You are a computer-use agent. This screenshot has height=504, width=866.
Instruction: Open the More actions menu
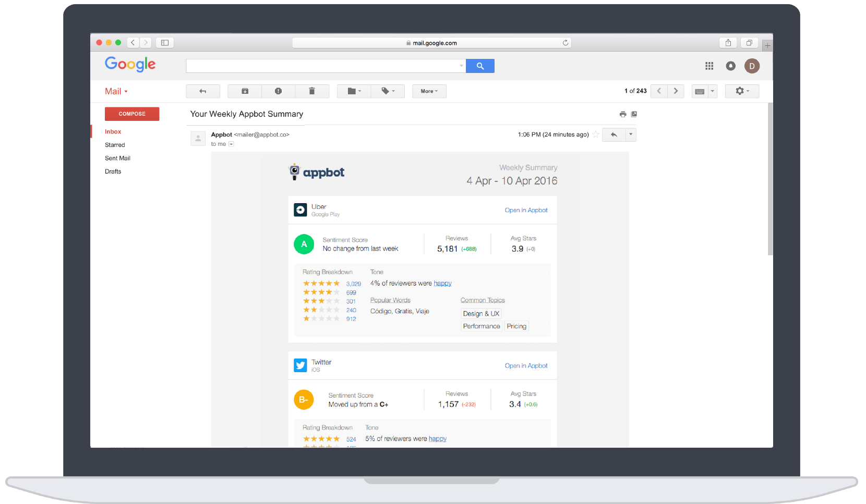[429, 91]
